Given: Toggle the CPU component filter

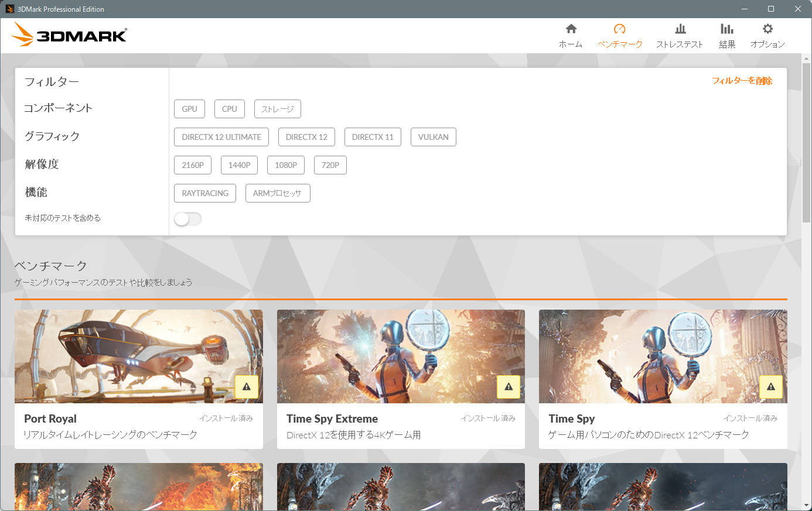Looking at the screenshot, I should 230,109.
